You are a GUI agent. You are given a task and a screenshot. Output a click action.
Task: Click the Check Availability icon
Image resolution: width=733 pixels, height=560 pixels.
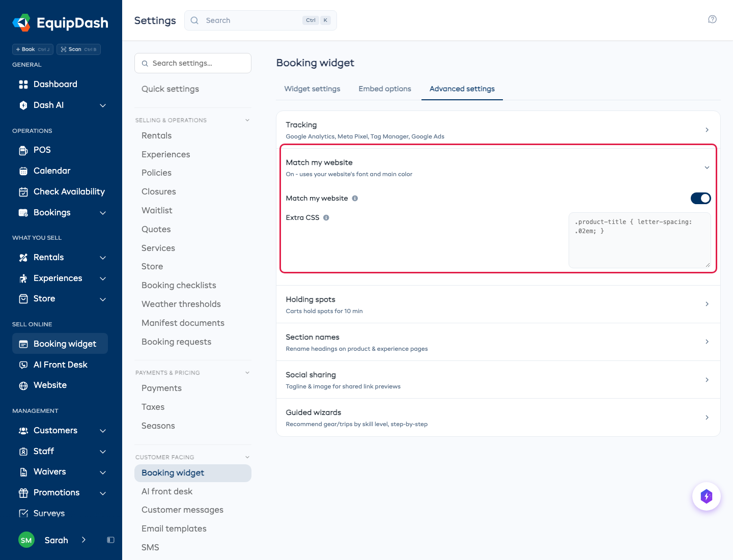tap(23, 192)
